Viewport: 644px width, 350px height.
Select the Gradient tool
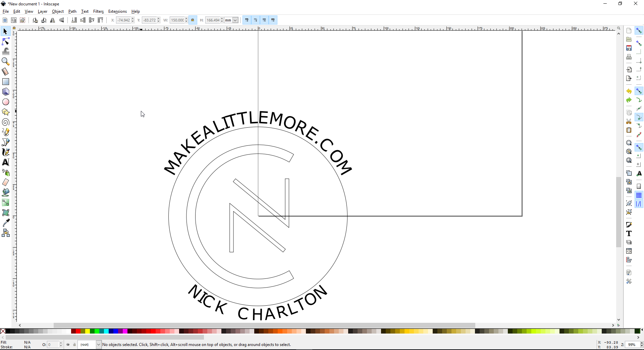pyautogui.click(x=5, y=203)
